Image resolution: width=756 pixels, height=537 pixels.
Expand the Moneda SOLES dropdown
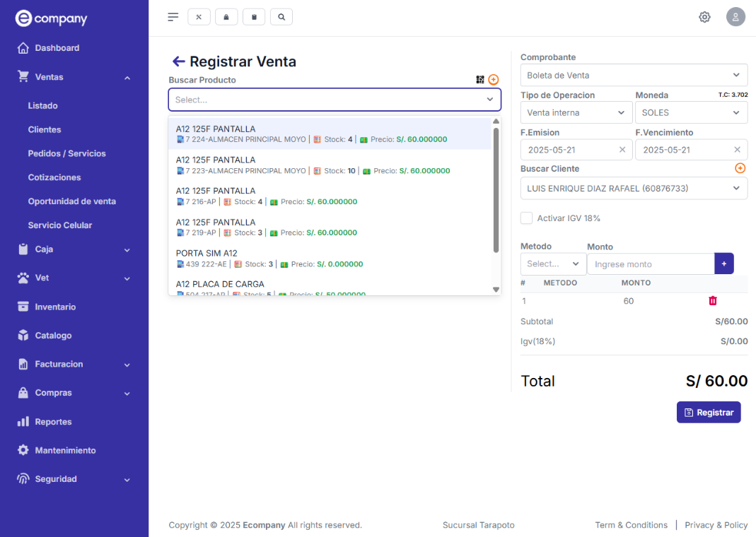[x=690, y=112]
